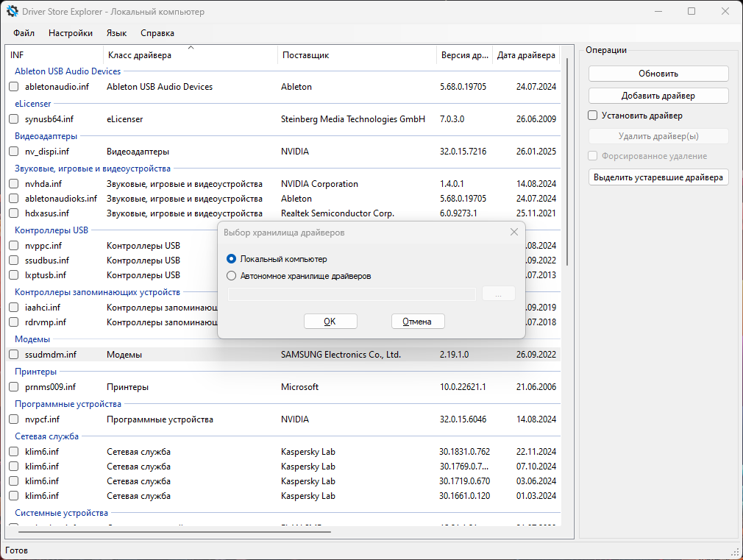Collapse the eLicenser group header
743x560 pixels.
coord(32,103)
